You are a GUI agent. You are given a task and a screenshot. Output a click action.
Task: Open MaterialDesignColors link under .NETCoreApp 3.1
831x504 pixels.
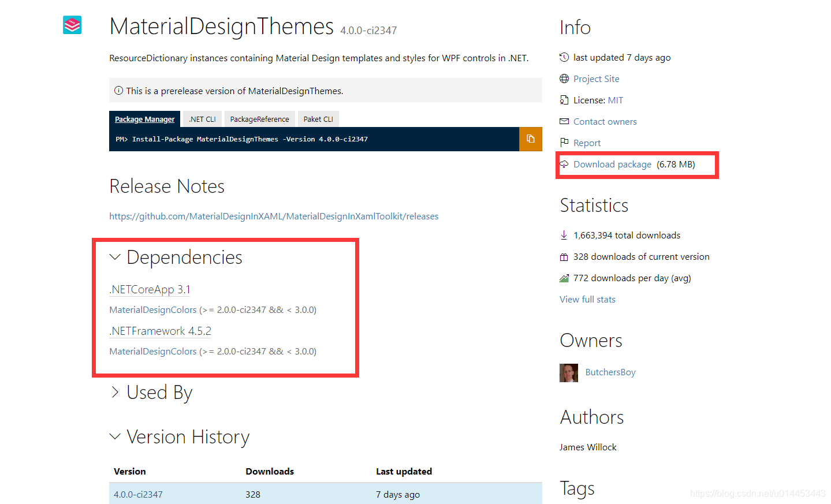point(153,310)
